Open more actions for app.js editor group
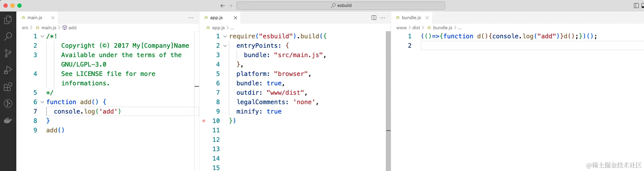 click(383, 18)
